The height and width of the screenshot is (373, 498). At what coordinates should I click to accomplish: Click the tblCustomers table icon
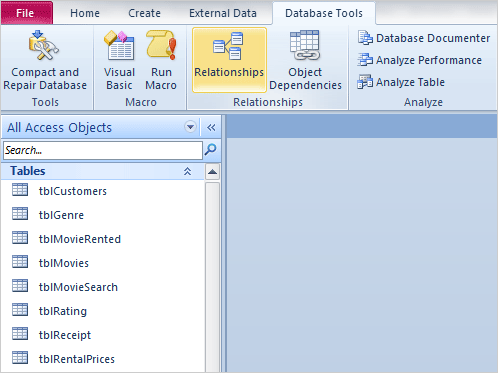(20, 190)
